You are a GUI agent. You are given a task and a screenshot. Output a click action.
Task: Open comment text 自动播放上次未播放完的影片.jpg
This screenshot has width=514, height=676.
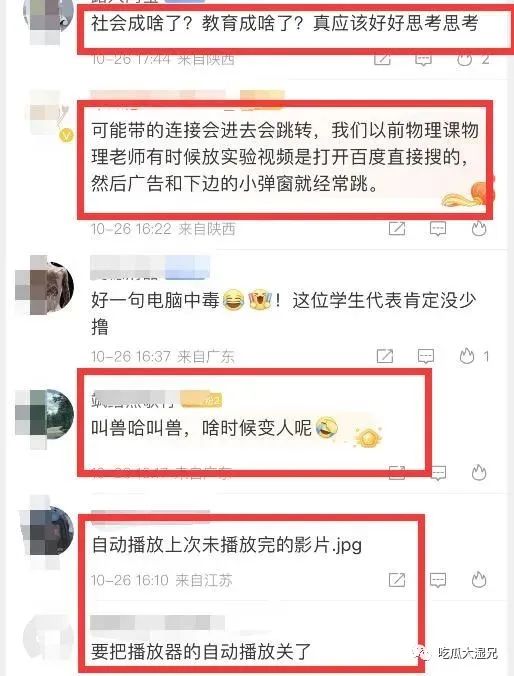tap(227, 545)
